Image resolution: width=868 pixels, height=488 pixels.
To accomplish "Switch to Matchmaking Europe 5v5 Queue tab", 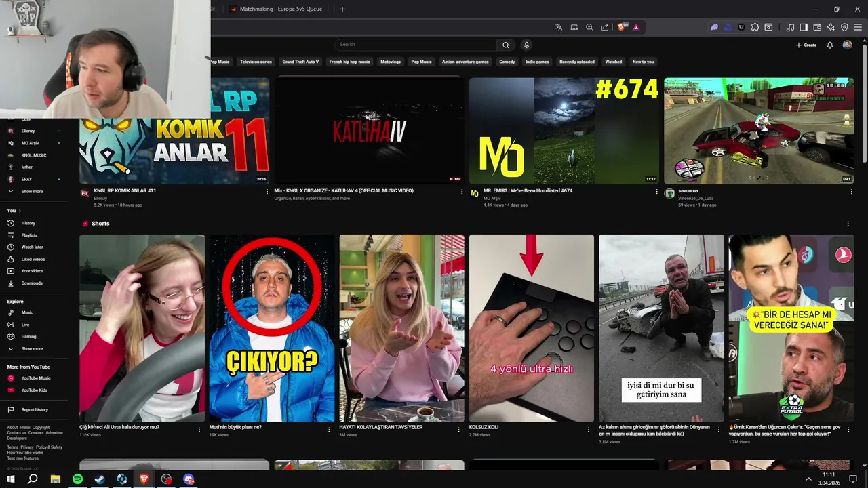I will pos(278,9).
